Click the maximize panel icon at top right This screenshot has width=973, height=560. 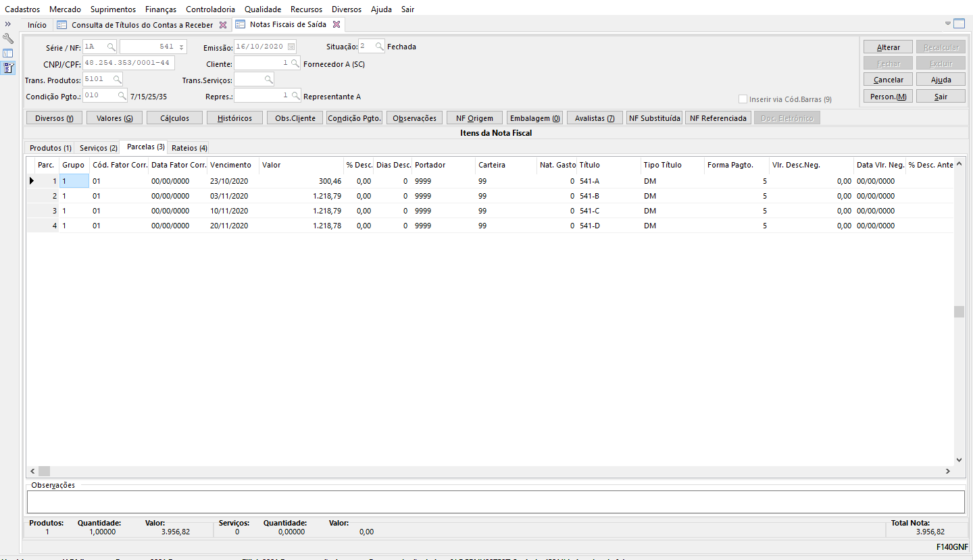[x=959, y=24]
